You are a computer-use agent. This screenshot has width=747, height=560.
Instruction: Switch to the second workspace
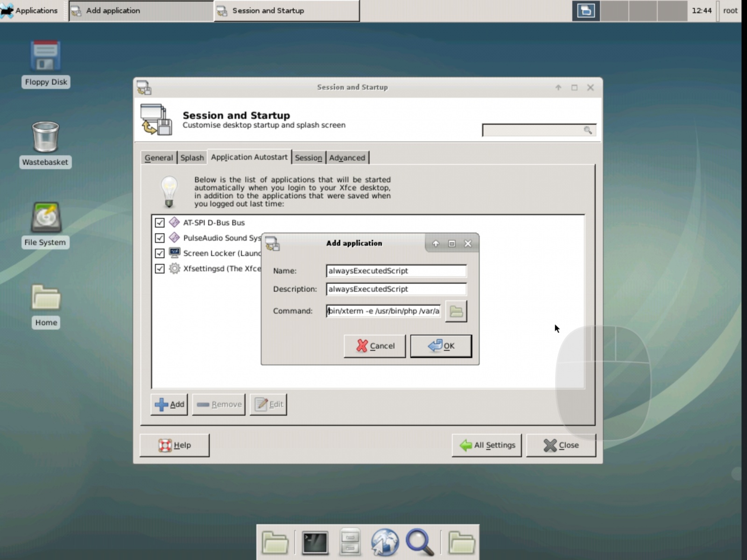point(614,10)
